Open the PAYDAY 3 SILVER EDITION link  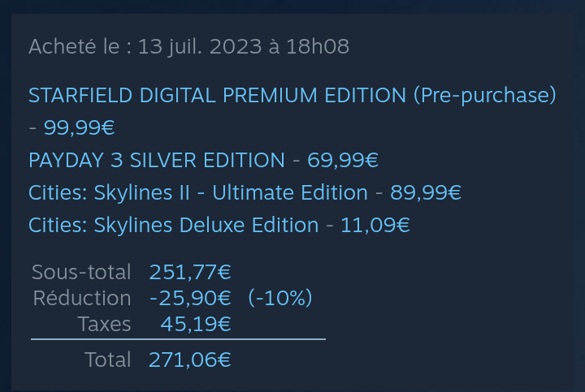[x=157, y=160]
